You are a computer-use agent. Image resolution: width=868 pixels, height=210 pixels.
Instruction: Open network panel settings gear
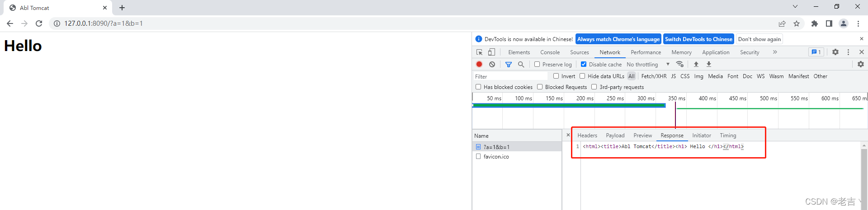click(x=861, y=65)
